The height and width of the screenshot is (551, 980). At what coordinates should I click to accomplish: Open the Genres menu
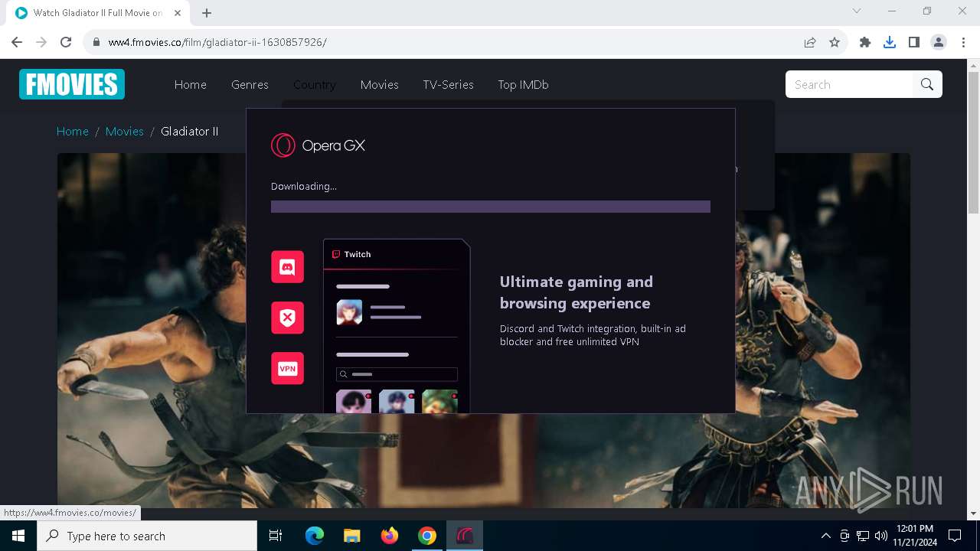(x=250, y=85)
